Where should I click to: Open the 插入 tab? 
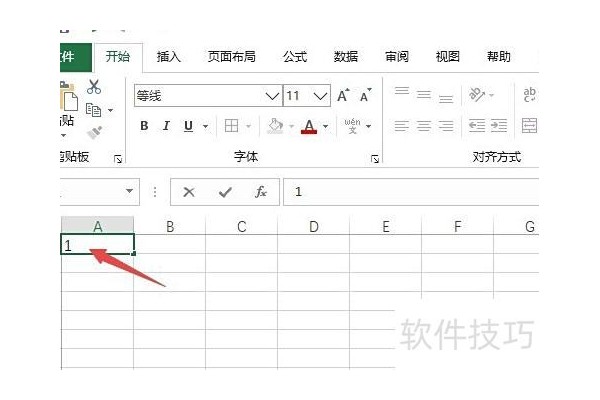(x=168, y=57)
